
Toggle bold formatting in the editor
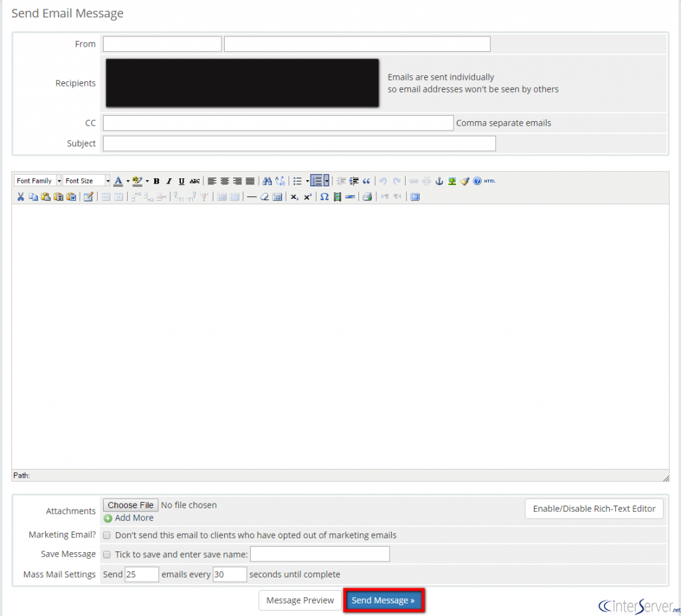(x=156, y=180)
